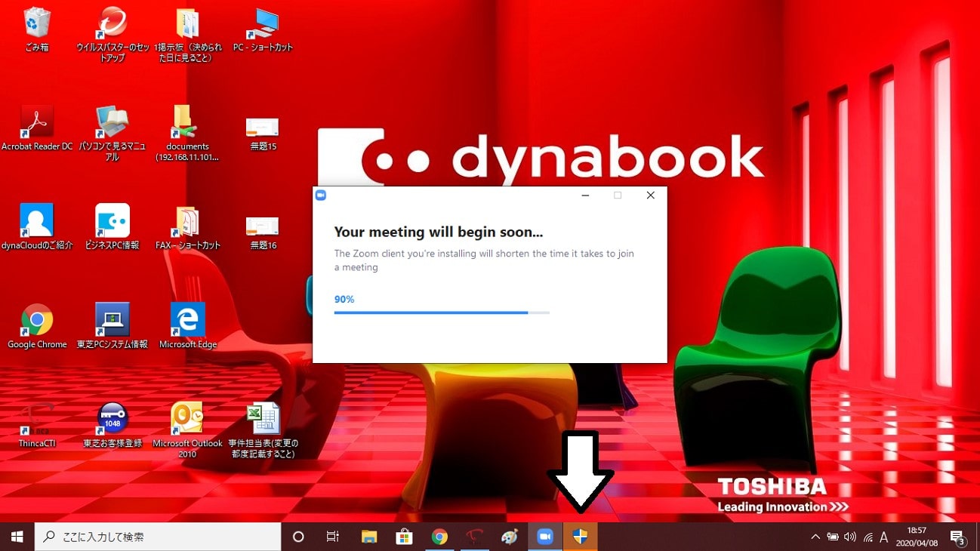This screenshot has width=980, height=551.
Task: Open 東芝PCシステム情報 desktop icon
Action: [112, 325]
